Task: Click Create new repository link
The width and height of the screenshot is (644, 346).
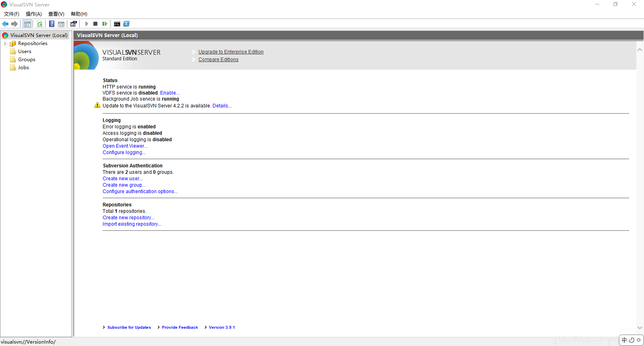Action: point(128,218)
